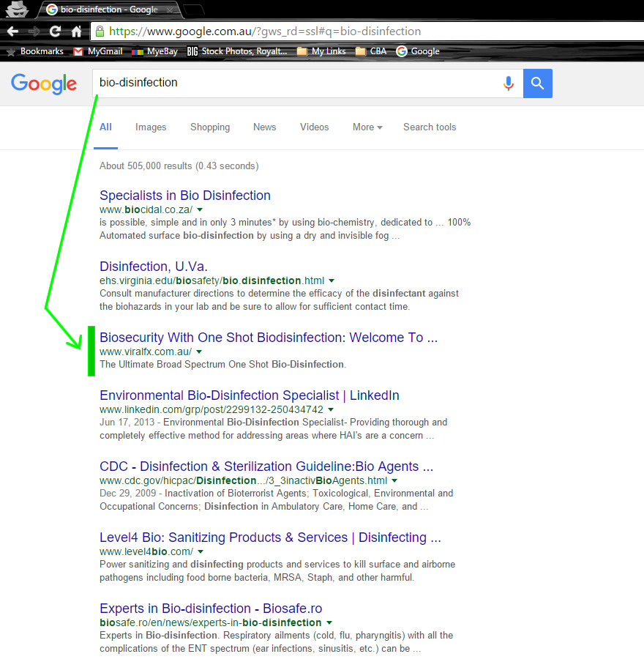Open a new browser tab

tap(194, 10)
